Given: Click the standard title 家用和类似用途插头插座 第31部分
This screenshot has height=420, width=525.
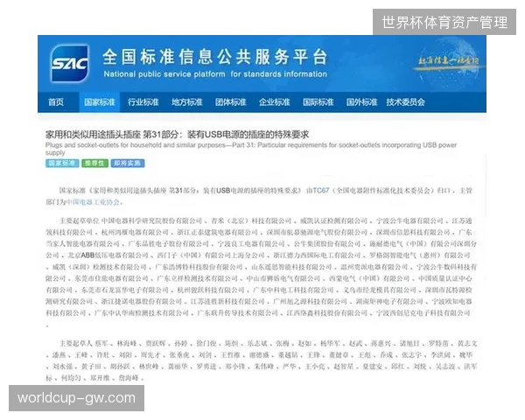Looking at the screenshot, I should (177, 135).
